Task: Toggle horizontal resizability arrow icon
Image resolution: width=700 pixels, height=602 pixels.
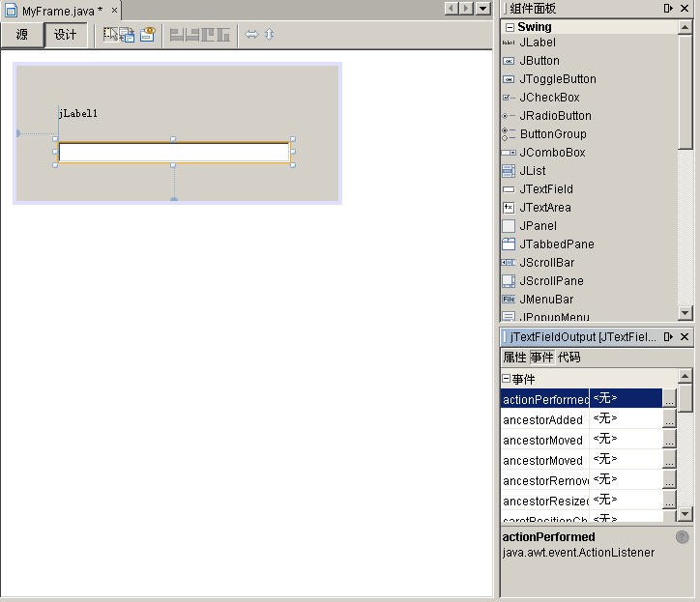Action: point(251,35)
